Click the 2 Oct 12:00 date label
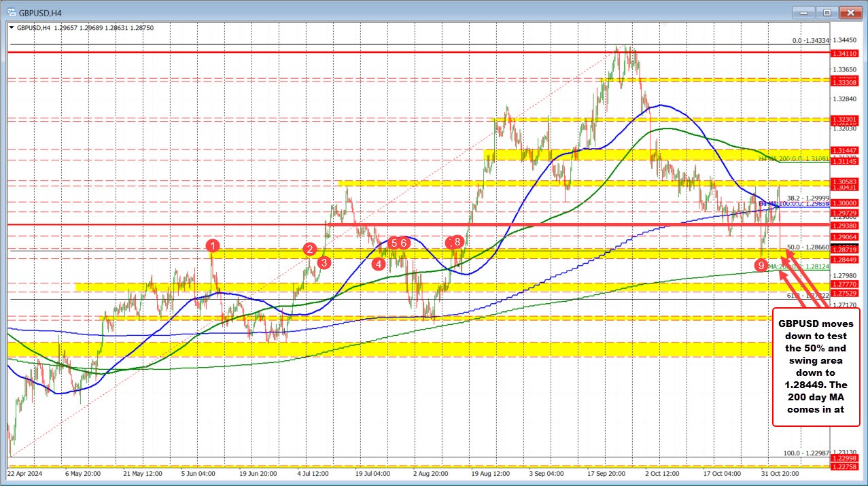 tap(663, 472)
